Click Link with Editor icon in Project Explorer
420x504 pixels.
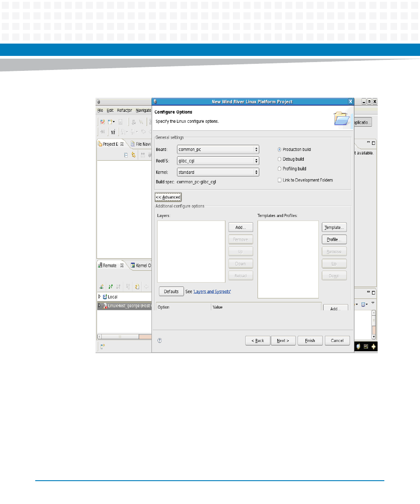point(133,155)
